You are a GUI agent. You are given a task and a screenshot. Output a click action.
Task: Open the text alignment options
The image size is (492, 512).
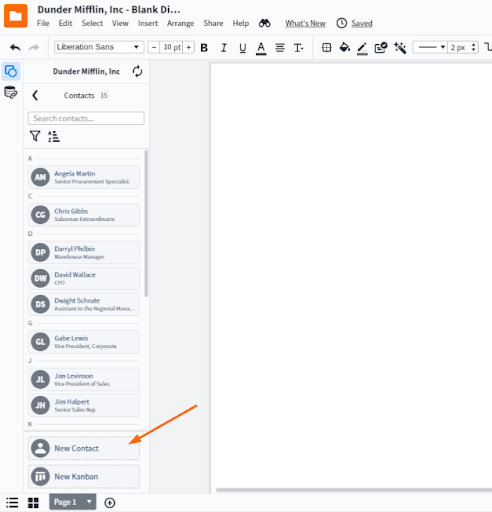click(x=280, y=48)
